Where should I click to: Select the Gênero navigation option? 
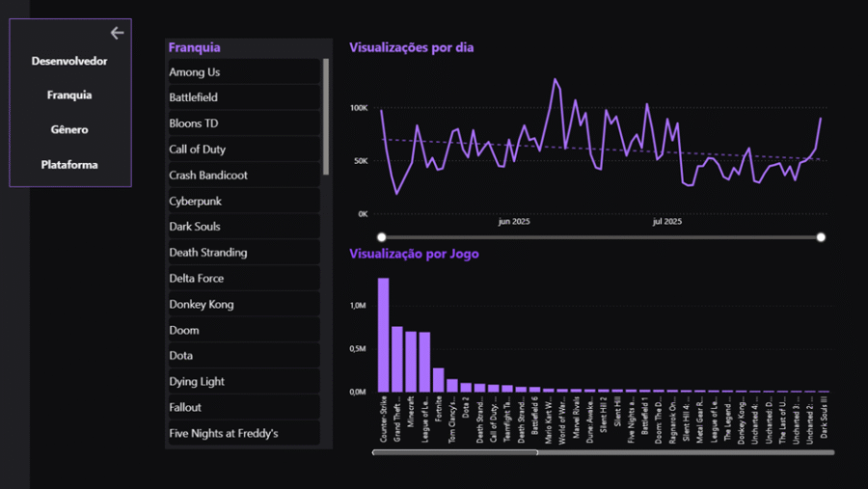click(x=69, y=130)
